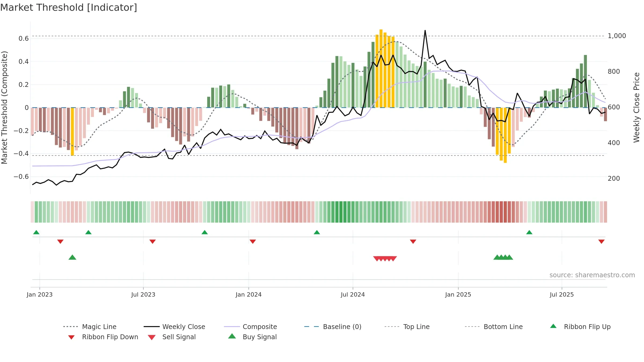Click the '0.2' left axis tick label
Image resolution: width=644 pixels, height=362 pixels.
pyautogui.click(x=24, y=84)
